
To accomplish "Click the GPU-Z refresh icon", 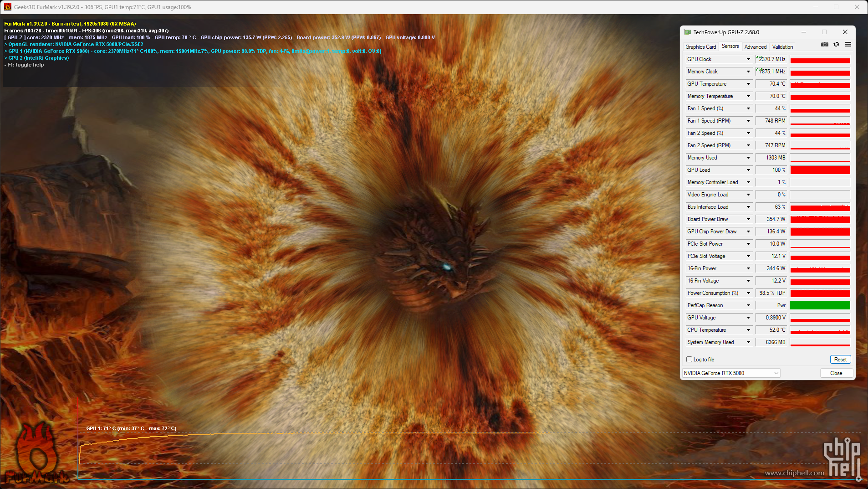I will 836,44.
